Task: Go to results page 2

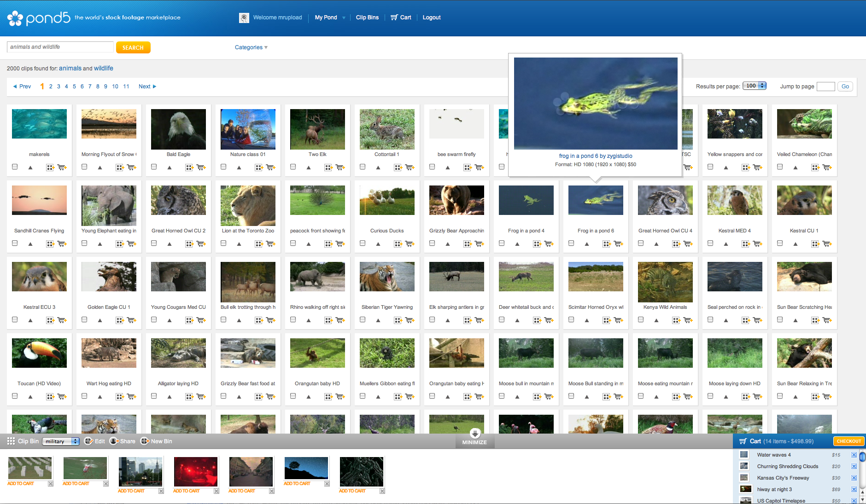Action: click(51, 87)
